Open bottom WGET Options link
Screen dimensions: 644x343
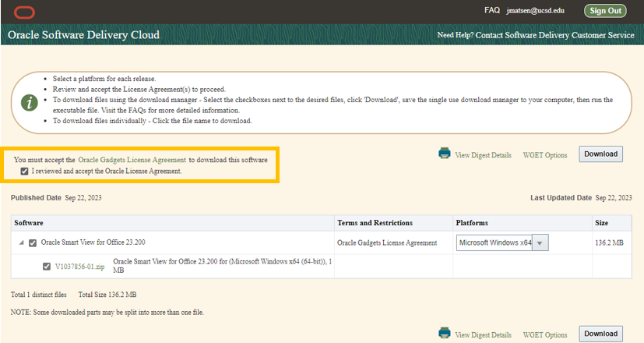545,334
